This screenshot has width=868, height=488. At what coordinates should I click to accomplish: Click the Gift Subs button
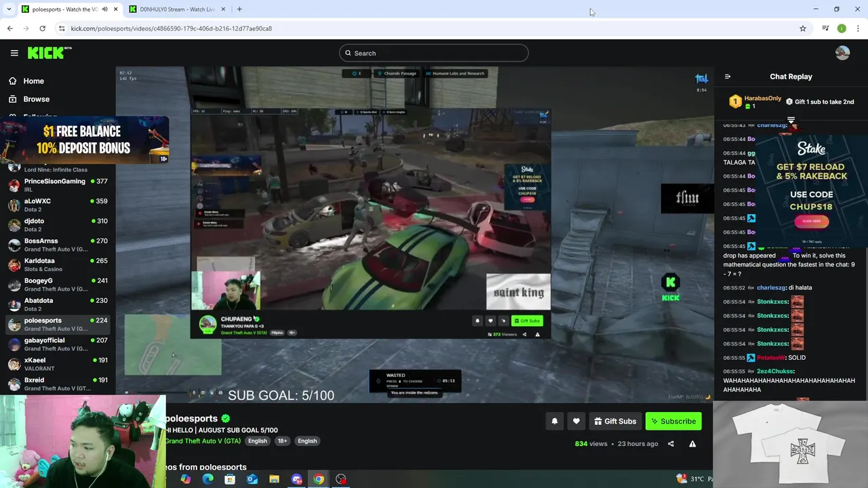point(615,421)
